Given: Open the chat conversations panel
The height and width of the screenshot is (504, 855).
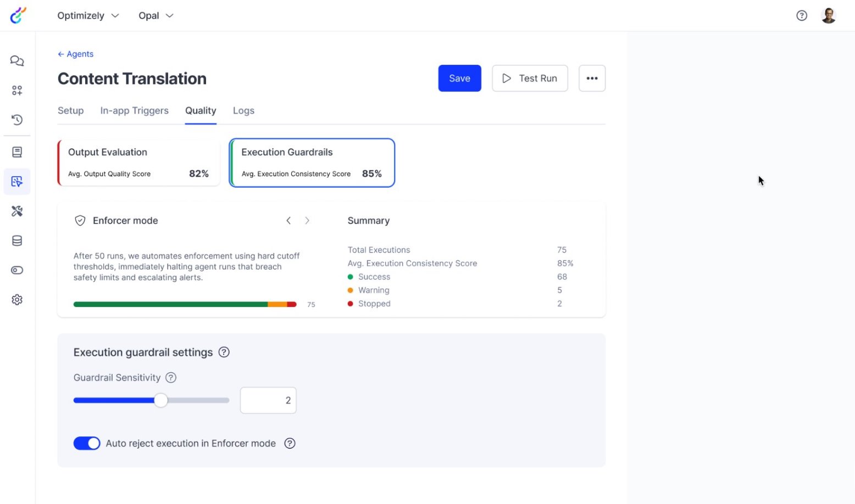Looking at the screenshot, I should coord(16,60).
